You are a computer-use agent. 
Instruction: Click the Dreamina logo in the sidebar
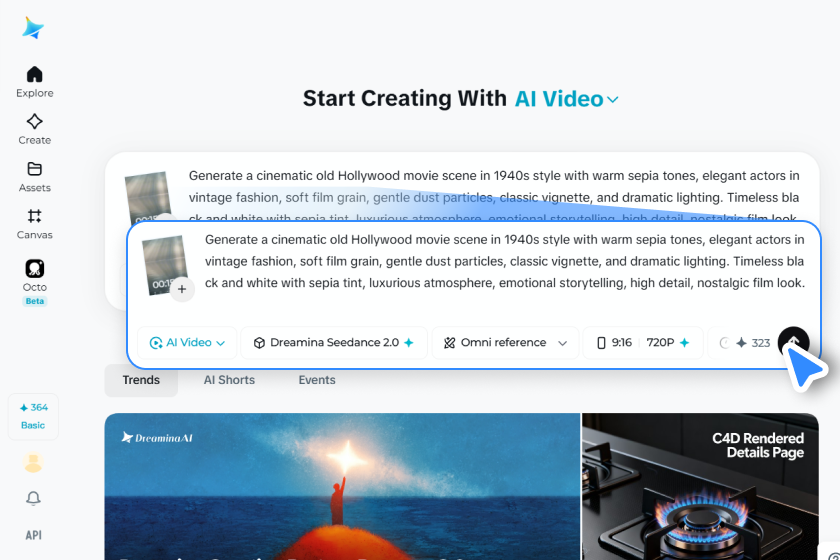tap(33, 28)
